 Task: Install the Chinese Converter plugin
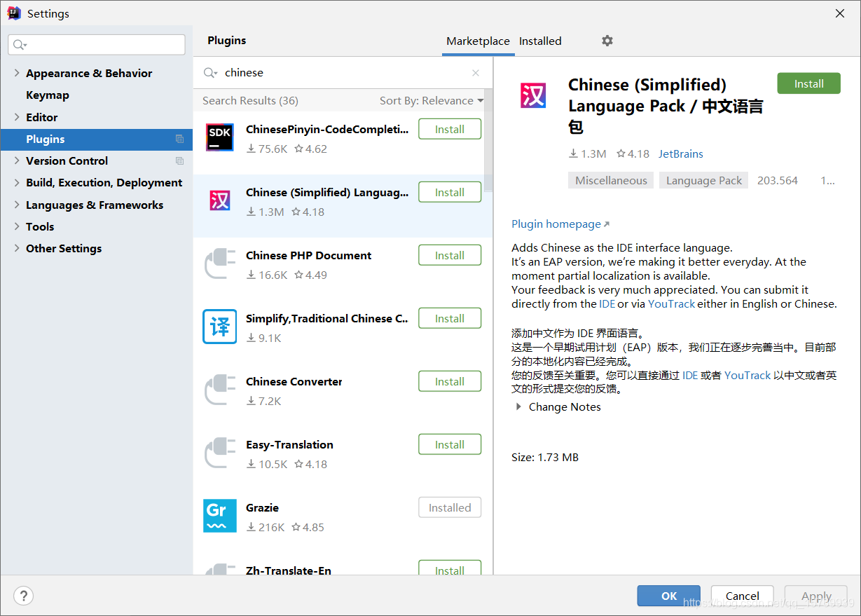pos(450,381)
